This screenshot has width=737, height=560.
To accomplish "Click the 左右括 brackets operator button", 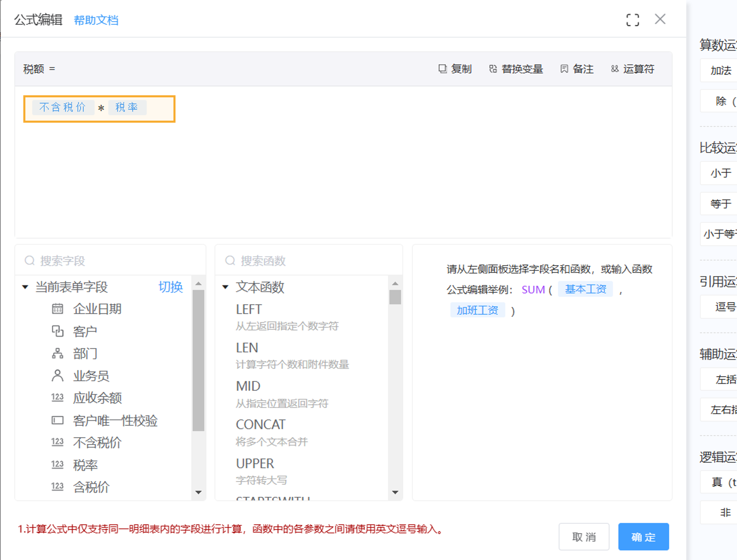I will [x=719, y=410].
